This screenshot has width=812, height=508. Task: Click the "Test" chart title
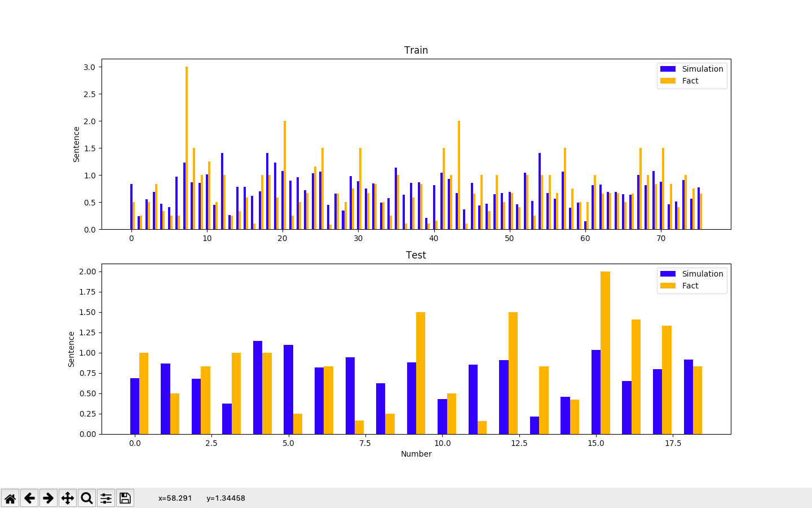click(x=416, y=255)
